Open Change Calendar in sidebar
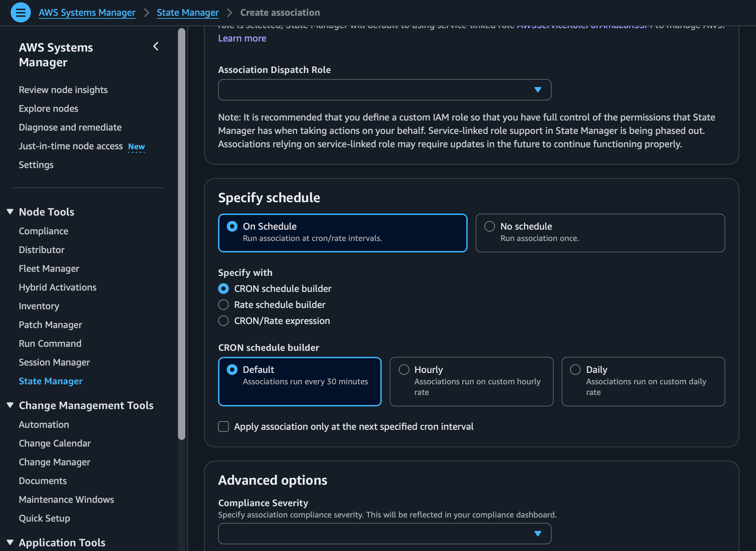Screen dimensions: 756x551 coord(55,443)
